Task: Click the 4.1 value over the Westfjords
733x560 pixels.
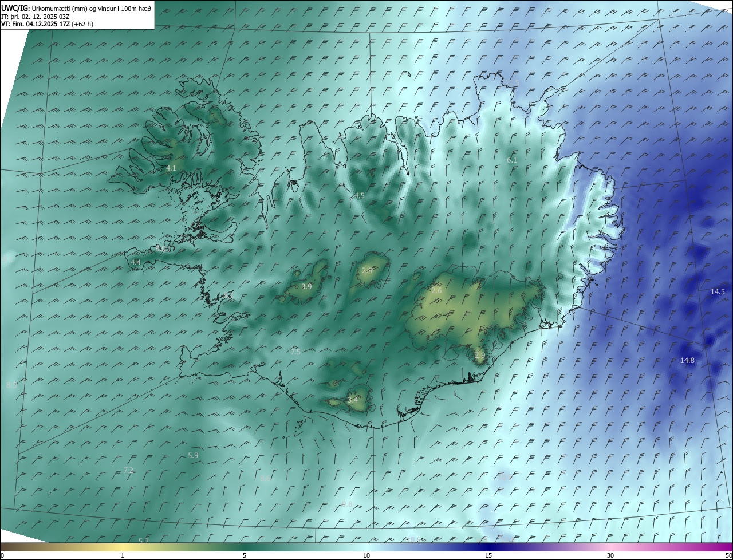Action: (171, 168)
